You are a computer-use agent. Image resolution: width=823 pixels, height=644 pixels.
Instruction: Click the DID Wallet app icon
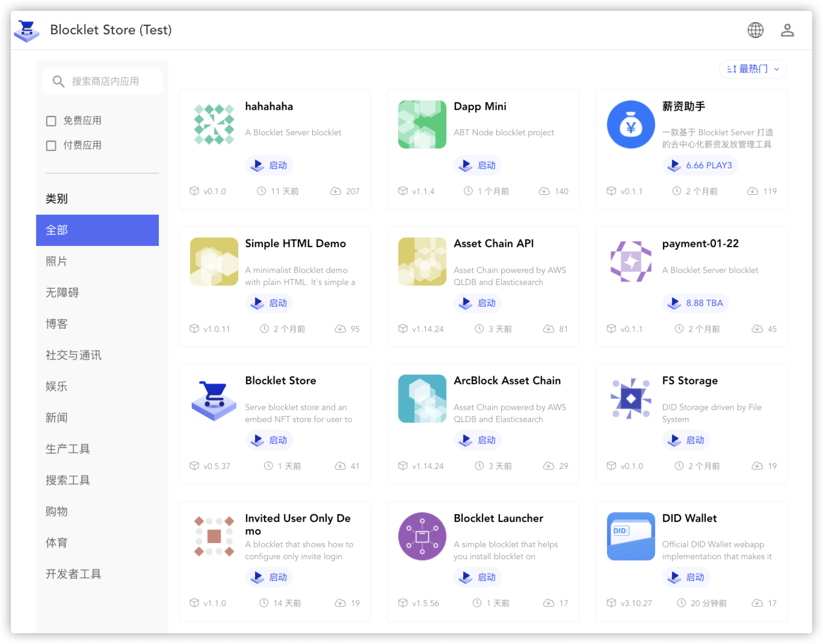point(631,536)
